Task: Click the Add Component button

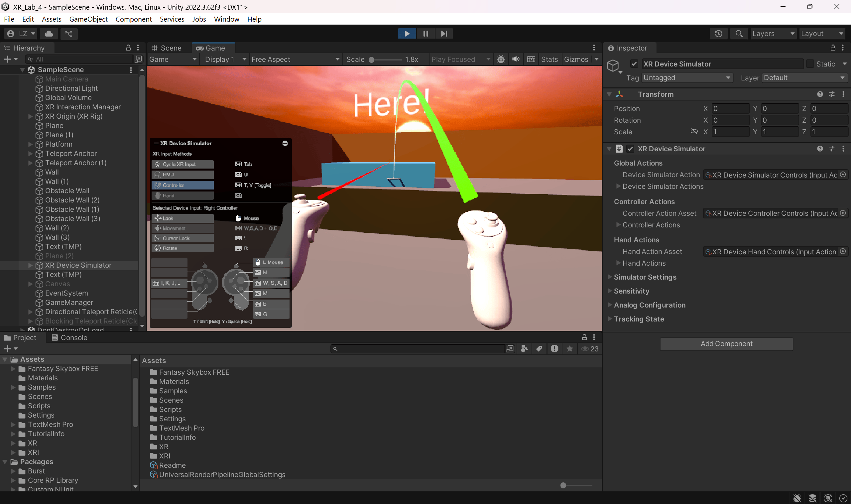Action: [x=726, y=344]
